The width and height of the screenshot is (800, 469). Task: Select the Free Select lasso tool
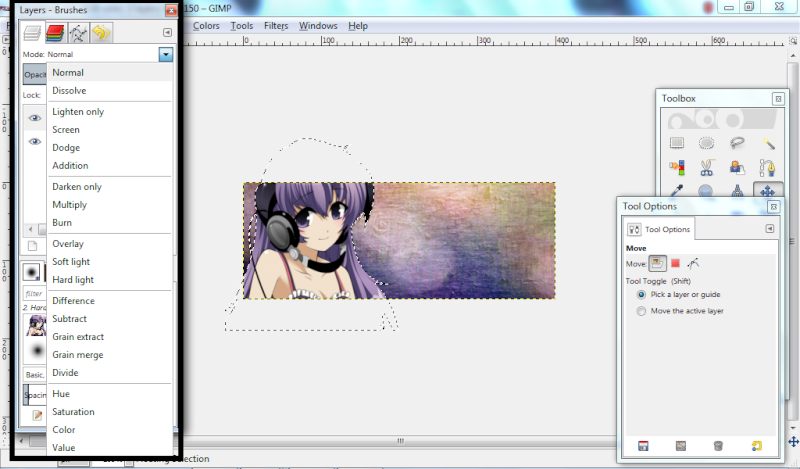[x=737, y=143]
